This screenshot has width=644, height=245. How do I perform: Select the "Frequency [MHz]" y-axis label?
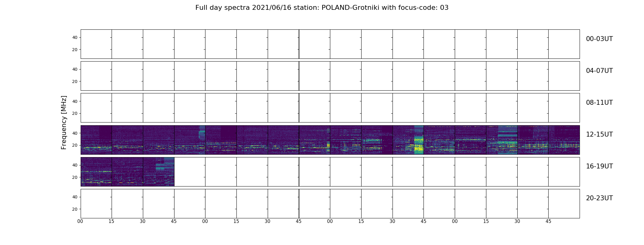[x=64, y=123]
